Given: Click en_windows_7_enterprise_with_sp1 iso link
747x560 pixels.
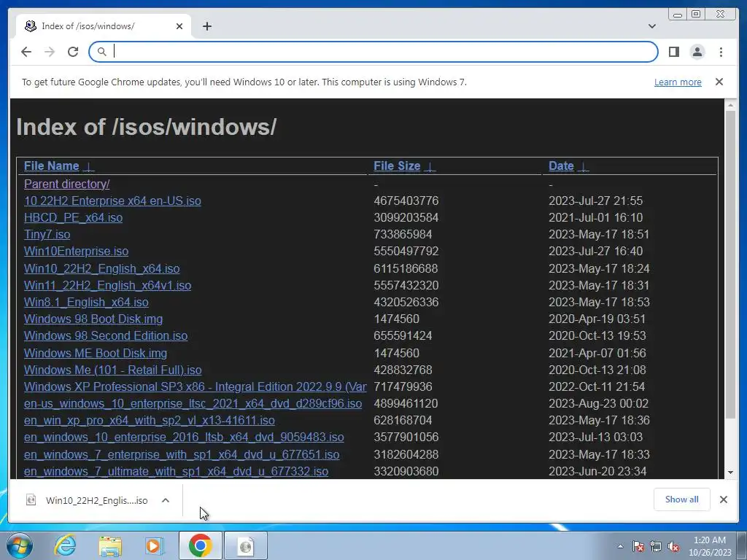Looking at the screenshot, I should pos(182,454).
